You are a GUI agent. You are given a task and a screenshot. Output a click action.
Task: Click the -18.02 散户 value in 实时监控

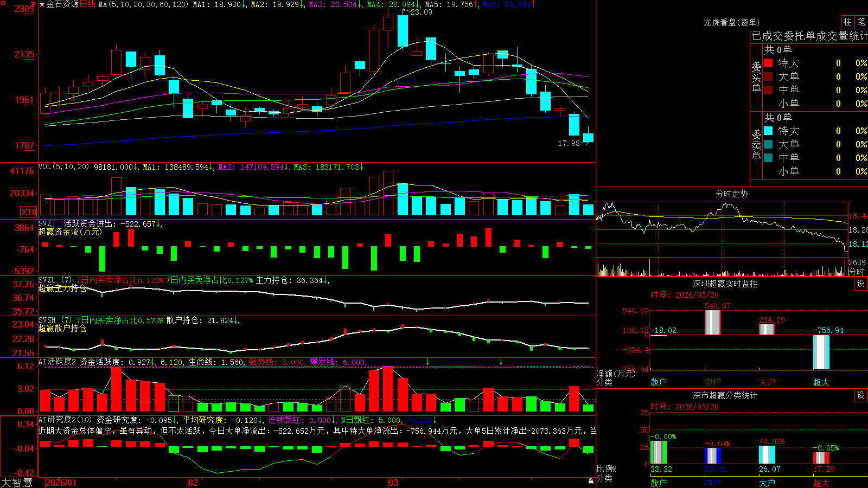pos(663,330)
